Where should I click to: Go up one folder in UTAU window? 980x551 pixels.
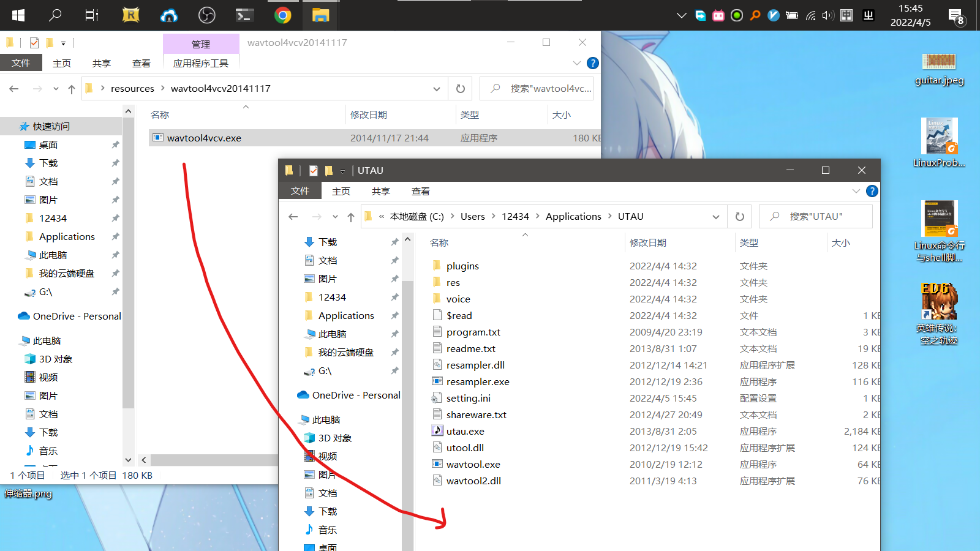click(351, 217)
